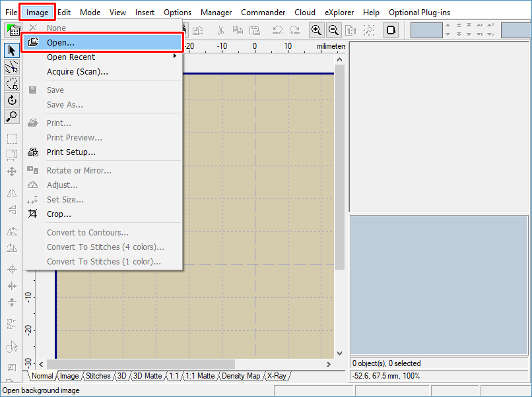
Task: Click the 1:1 actual size icon
Action: coord(351,30)
